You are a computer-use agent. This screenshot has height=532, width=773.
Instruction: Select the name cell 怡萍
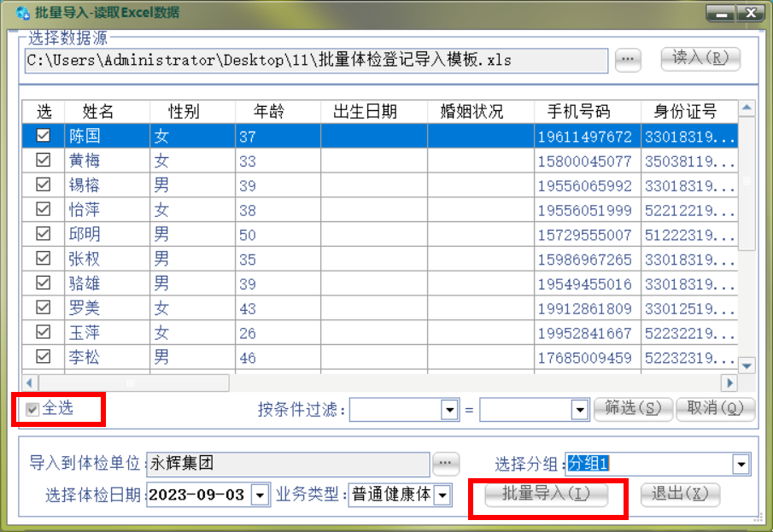[x=107, y=209]
